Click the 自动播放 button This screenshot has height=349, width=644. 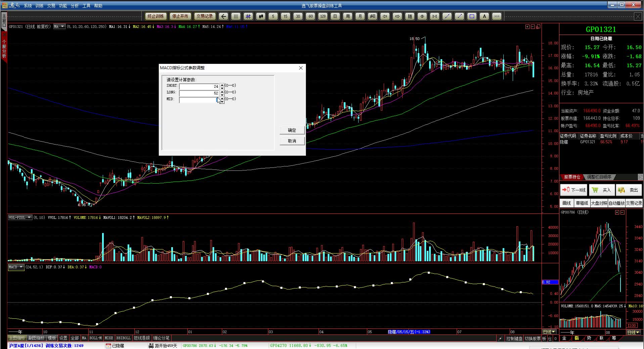click(x=616, y=203)
